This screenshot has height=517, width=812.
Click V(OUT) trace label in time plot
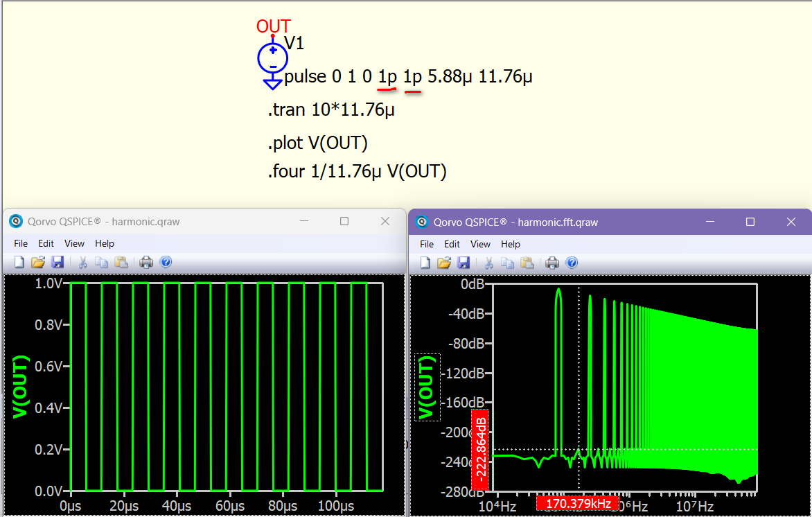tap(19, 387)
